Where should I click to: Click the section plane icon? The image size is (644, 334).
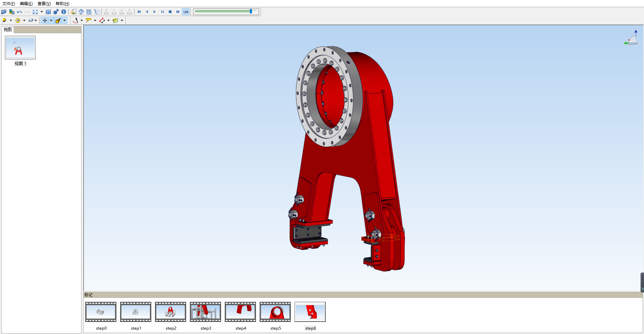pos(31,20)
